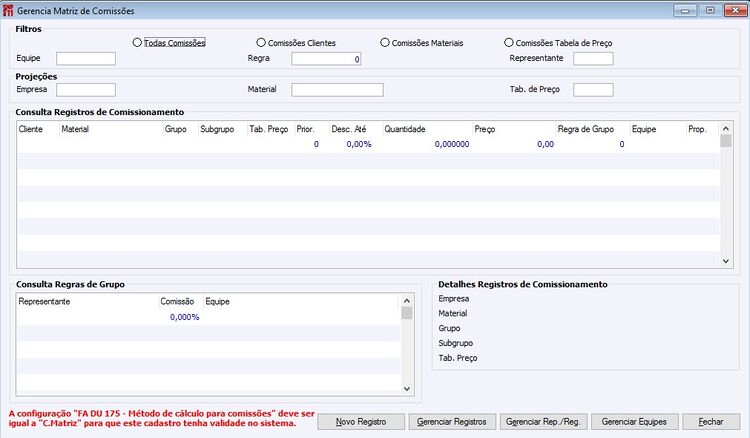This screenshot has width=750, height=438.
Task: Click Gerenciar Equipes button
Action: [635, 422]
